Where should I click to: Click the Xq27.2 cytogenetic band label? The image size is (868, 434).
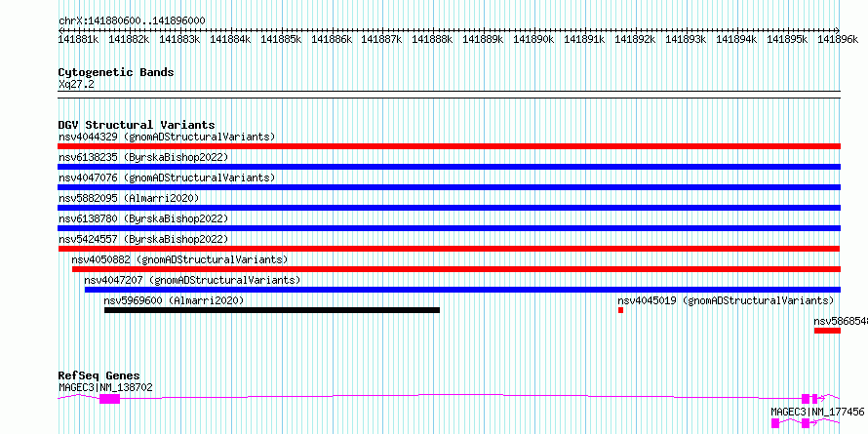coord(76,84)
